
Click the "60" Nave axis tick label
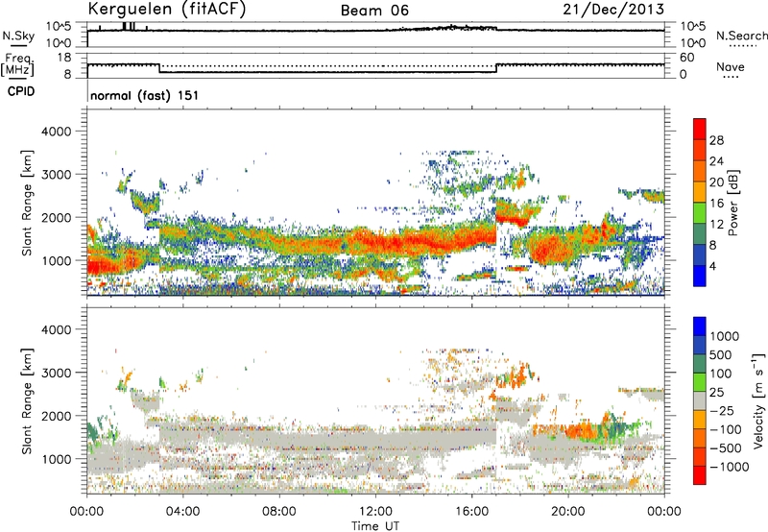[x=687, y=58]
